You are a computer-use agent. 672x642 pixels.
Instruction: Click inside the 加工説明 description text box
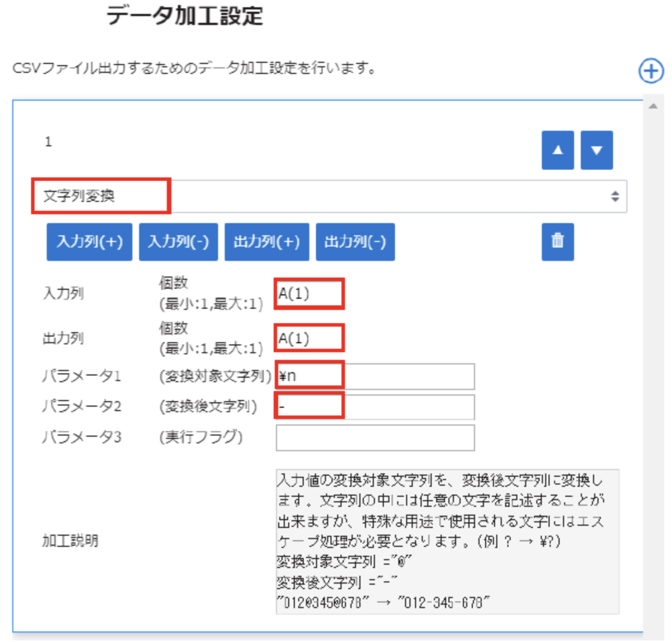coord(447,541)
